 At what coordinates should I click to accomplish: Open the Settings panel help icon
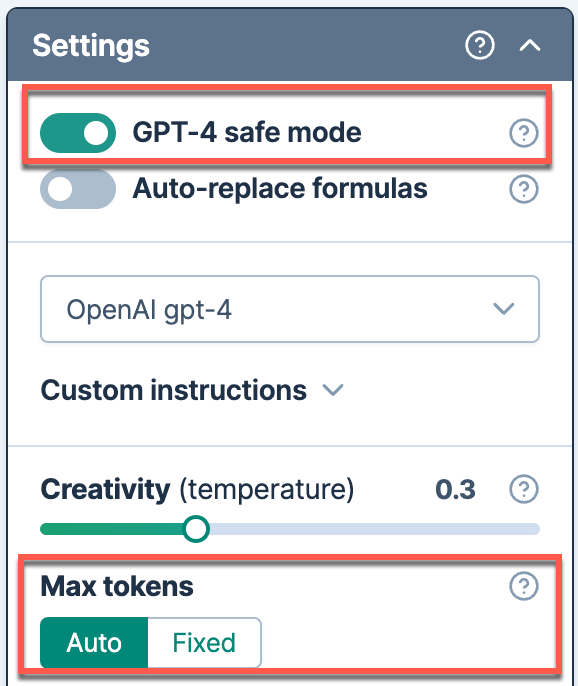[x=480, y=45]
